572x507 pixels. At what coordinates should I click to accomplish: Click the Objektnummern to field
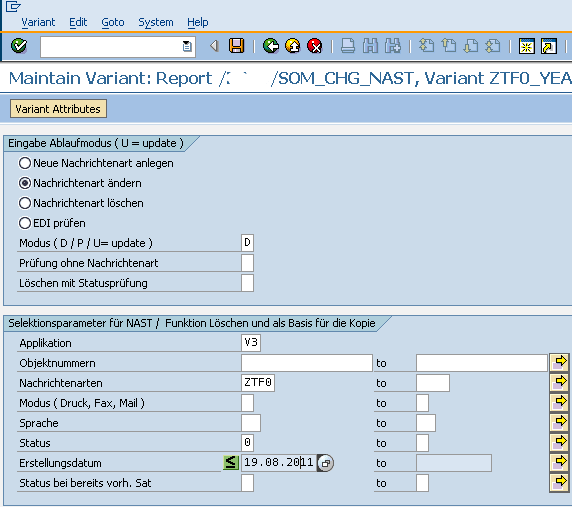[x=482, y=363]
